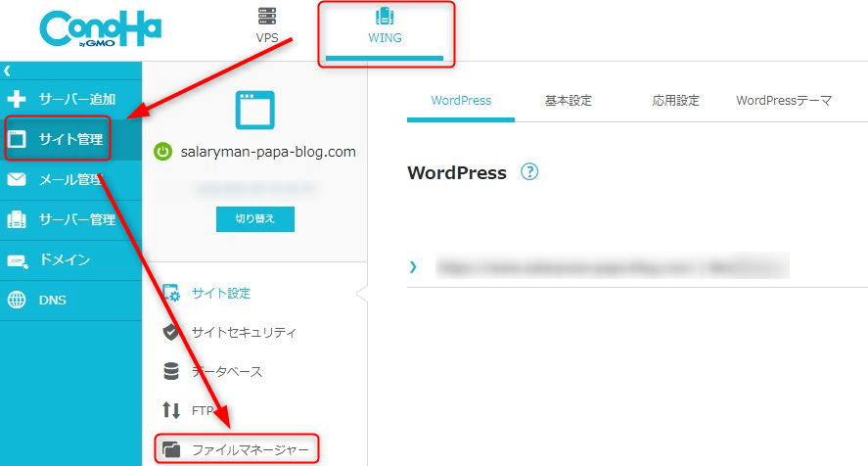Click the WordPress help question mark icon
868x466 pixels.
pos(529,171)
